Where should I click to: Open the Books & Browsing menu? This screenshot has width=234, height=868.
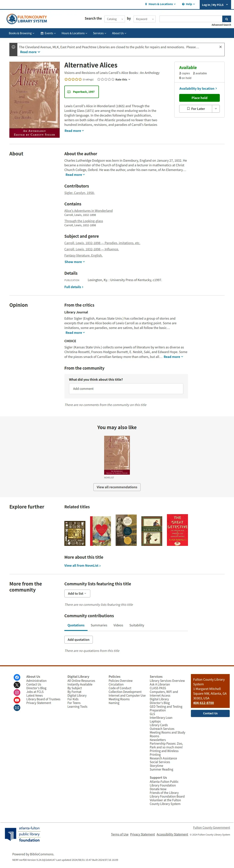[x=22, y=33]
